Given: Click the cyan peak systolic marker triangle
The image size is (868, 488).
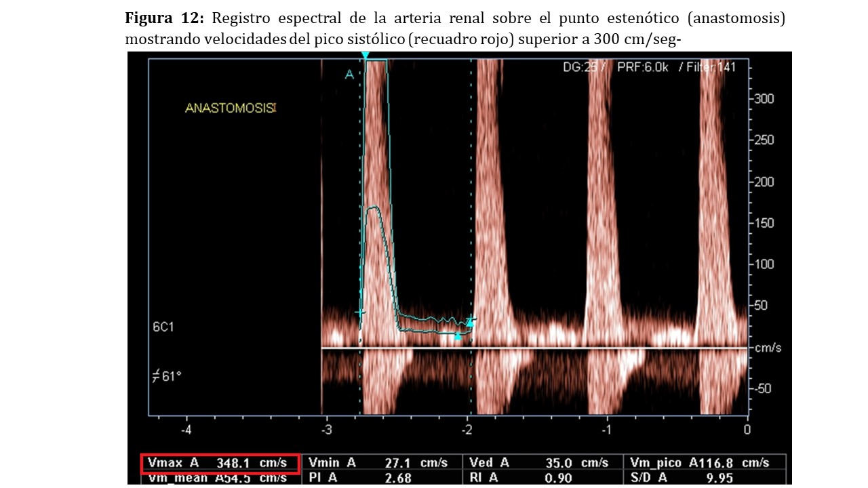Looking at the screenshot, I should click(x=366, y=55).
